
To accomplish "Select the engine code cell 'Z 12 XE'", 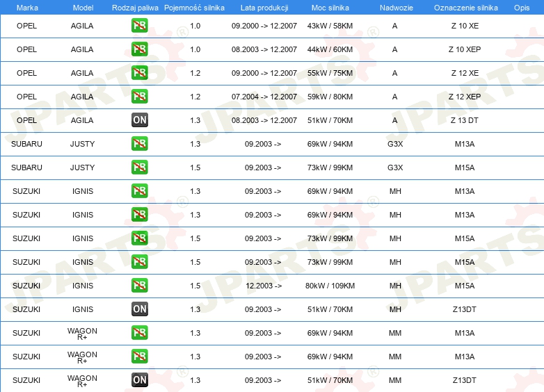I will (465, 73).
